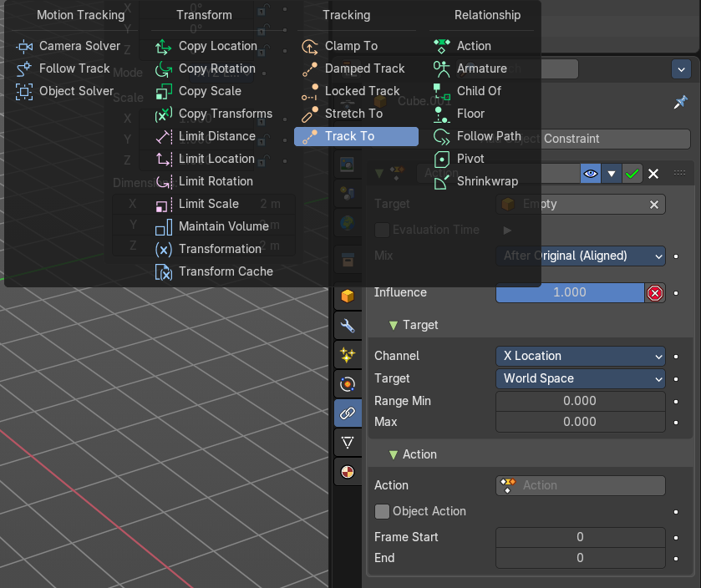Choose Object Solver constraint
701x588 pixels.
[x=65, y=91]
